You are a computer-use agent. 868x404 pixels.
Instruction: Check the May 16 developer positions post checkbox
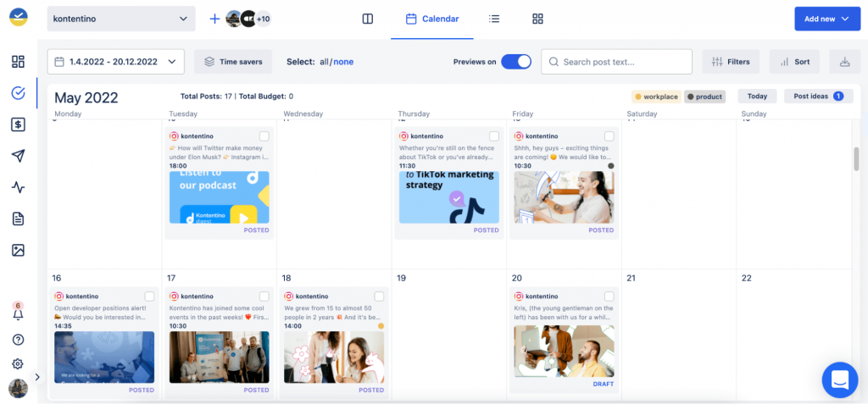[149, 296]
